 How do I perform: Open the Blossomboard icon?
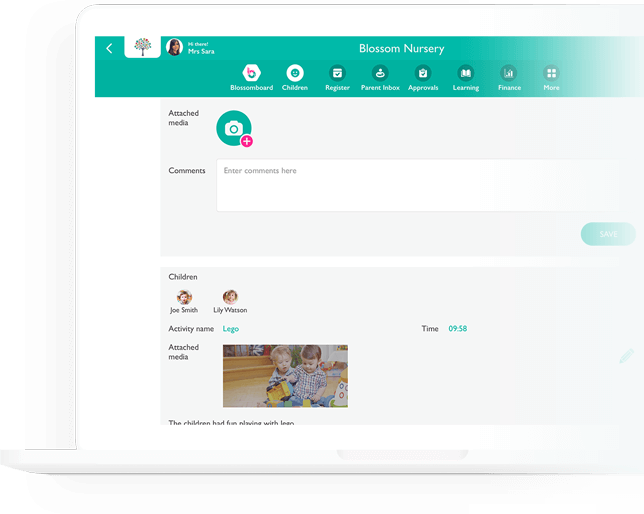point(251,73)
